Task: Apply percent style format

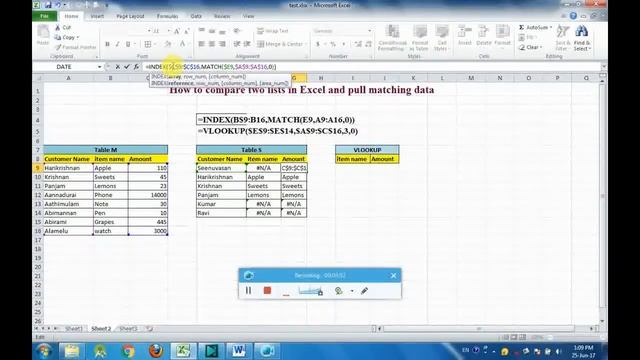Action: (x=333, y=44)
